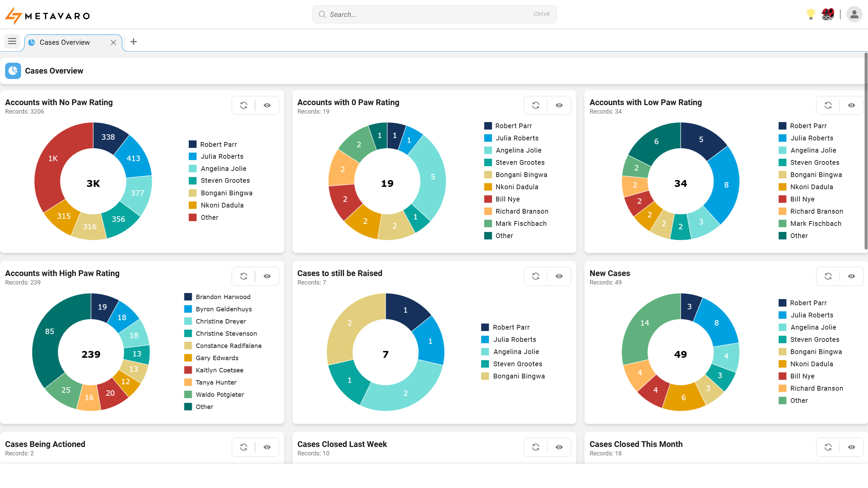Viewport: 868px width, 488px height.
Task: Click the lightbulb idea icon in the header
Action: (810, 14)
